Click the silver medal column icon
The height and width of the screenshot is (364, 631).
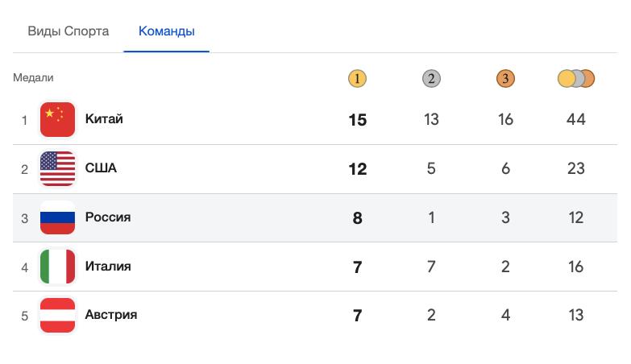431,79
